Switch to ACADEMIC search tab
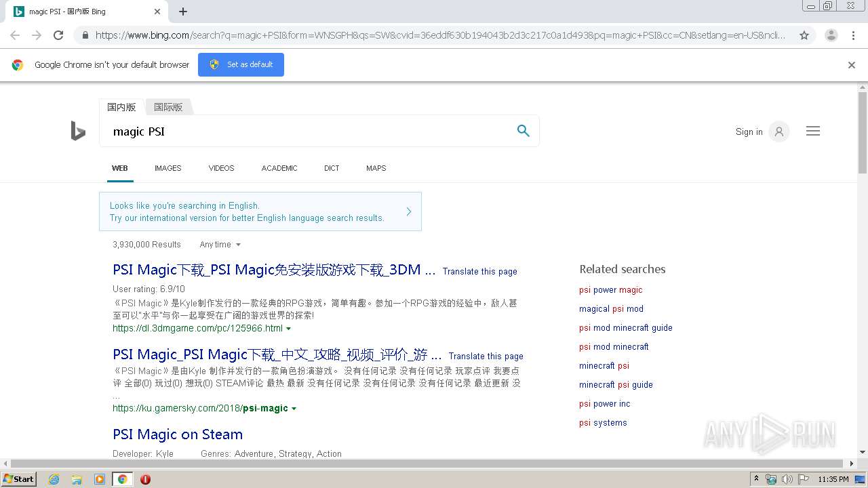Screen dimensions: 868x488 click(279, 168)
